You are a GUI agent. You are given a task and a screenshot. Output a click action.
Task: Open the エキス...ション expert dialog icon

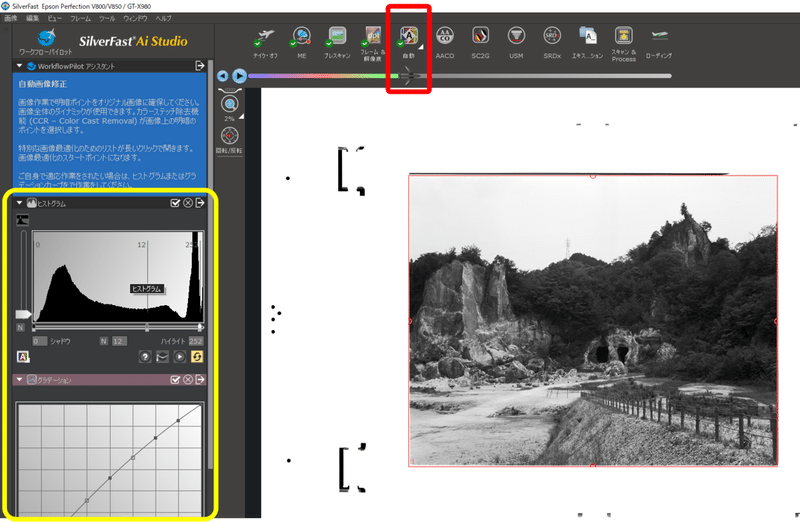(588, 36)
